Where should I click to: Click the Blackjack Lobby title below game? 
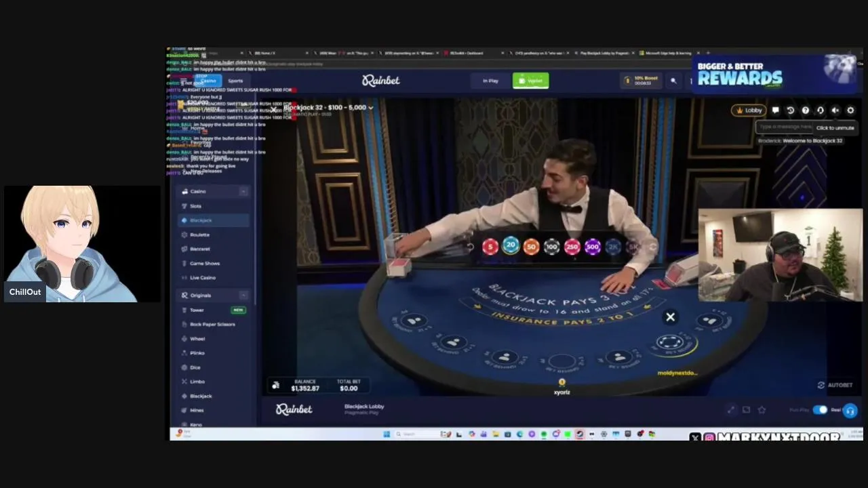[x=364, y=407]
